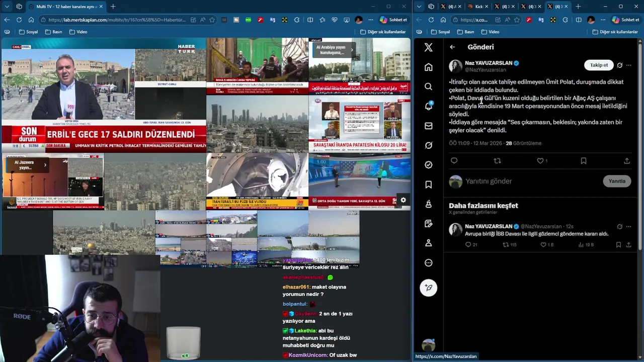
Task: Favorite the Multi TV page with star
Action: coord(212,20)
